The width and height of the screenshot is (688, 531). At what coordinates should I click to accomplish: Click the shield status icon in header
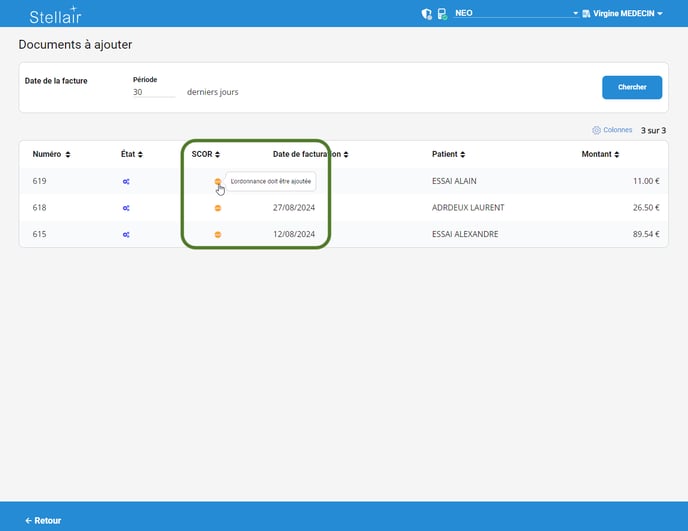click(x=427, y=14)
